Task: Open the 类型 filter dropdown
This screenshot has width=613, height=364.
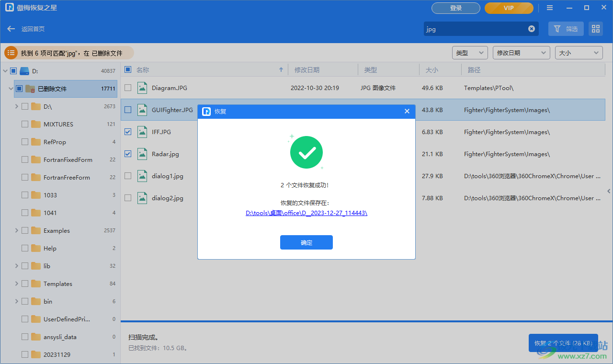Action: [x=470, y=53]
